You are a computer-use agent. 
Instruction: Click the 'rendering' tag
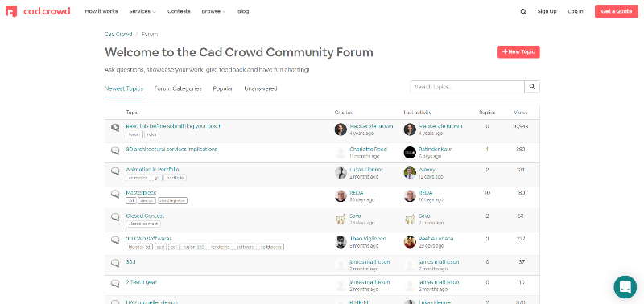221,247
